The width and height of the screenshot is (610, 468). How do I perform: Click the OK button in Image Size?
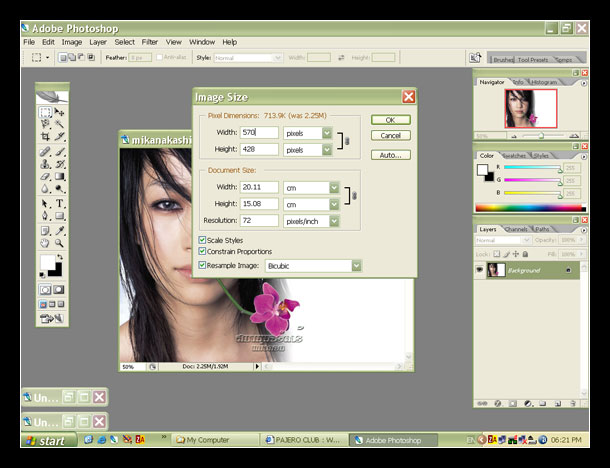point(390,119)
